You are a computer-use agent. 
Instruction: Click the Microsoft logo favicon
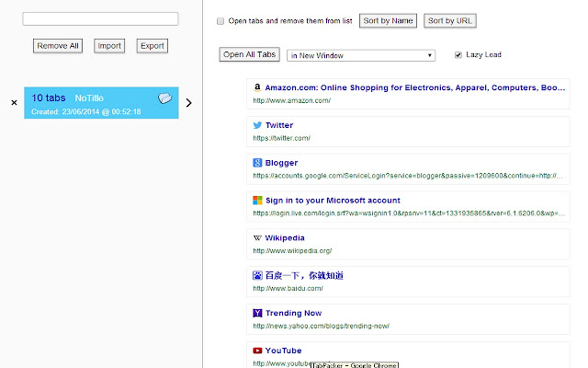tap(257, 201)
